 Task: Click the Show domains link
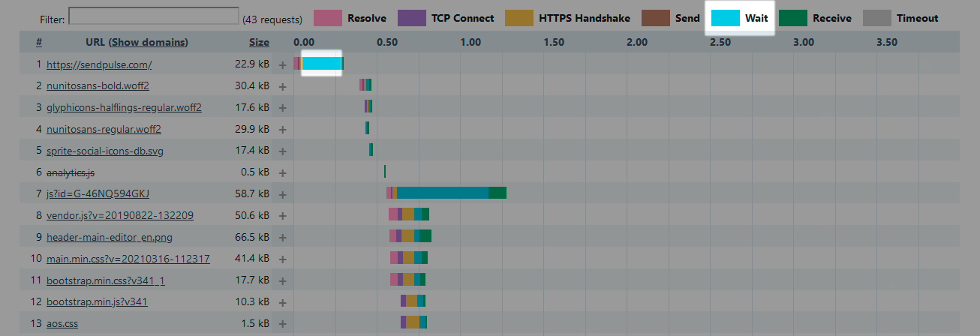click(x=149, y=42)
